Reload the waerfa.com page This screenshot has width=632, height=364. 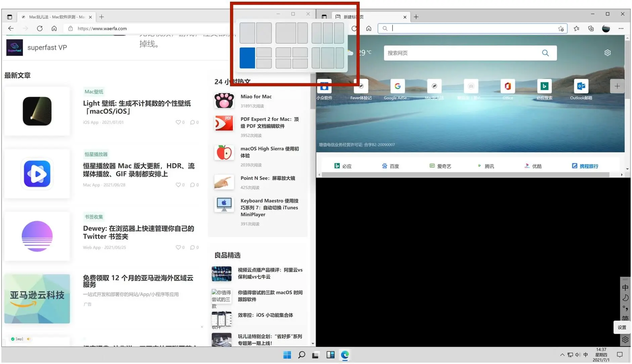[x=40, y=29]
